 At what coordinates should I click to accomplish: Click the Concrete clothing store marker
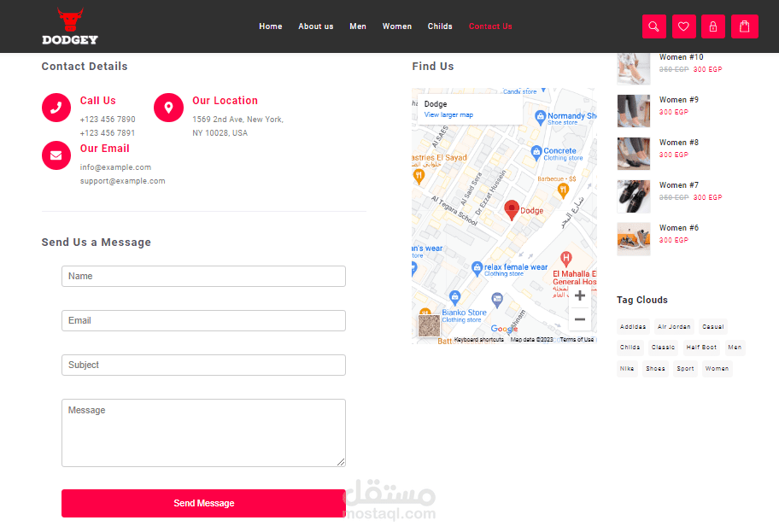pos(536,153)
